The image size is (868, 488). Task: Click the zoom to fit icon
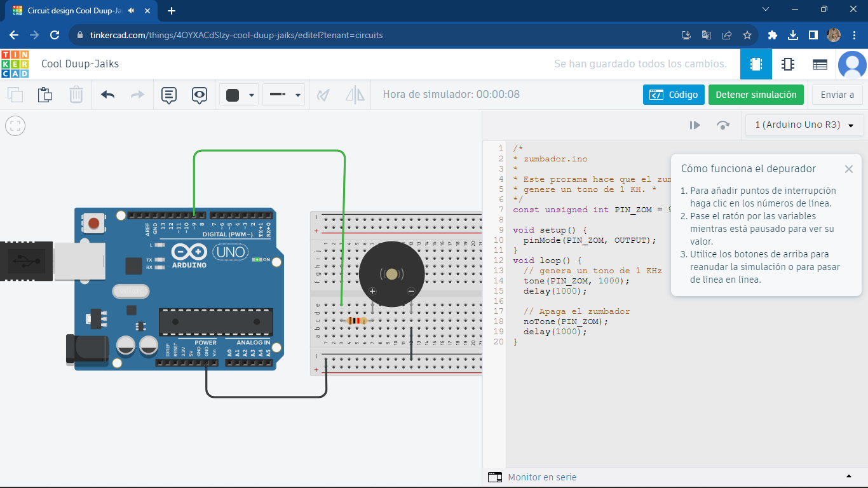click(15, 126)
